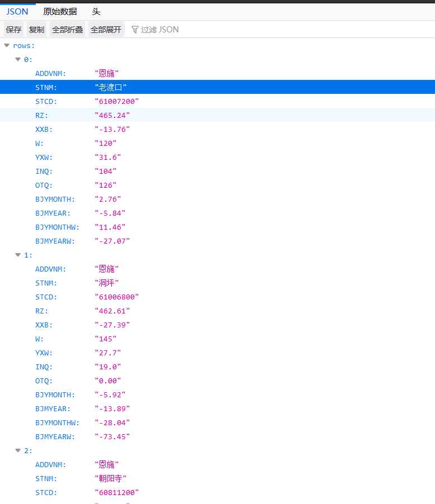This screenshot has width=435, height=504.
Task: Click ADDVNM key in row 1
Action: coord(50,269)
